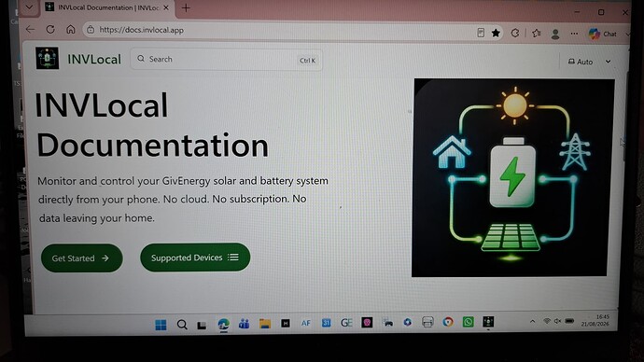This screenshot has width=644, height=362.
Task: Open Google Chrome from the taskbar
Action: [448, 322]
